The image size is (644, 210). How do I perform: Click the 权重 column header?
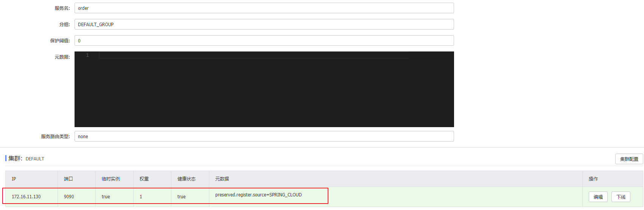click(144, 179)
